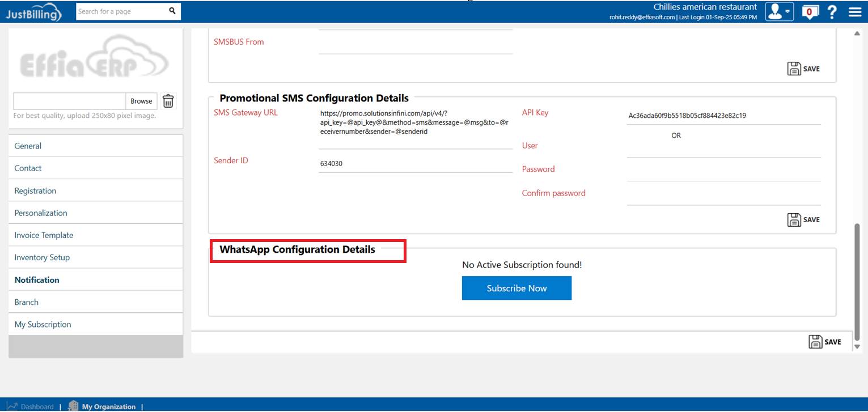The width and height of the screenshot is (868, 412).
Task: Expand the user account dropdown arrow
Action: [787, 11]
